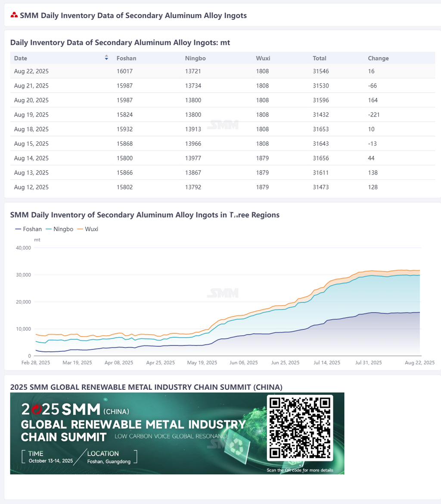Screen dimensions: 441x504
Task: Click Change value 44
Action: pyautogui.click(x=371, y=158)
